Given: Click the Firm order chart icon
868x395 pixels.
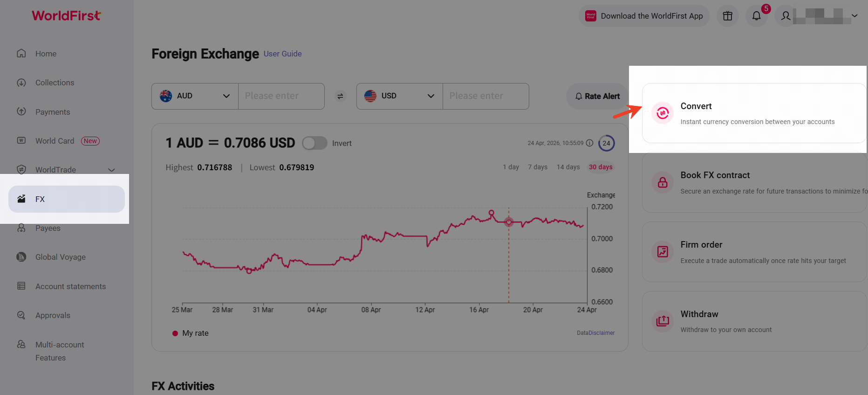Looking at the screenshot, I should [x=663, y=252].
